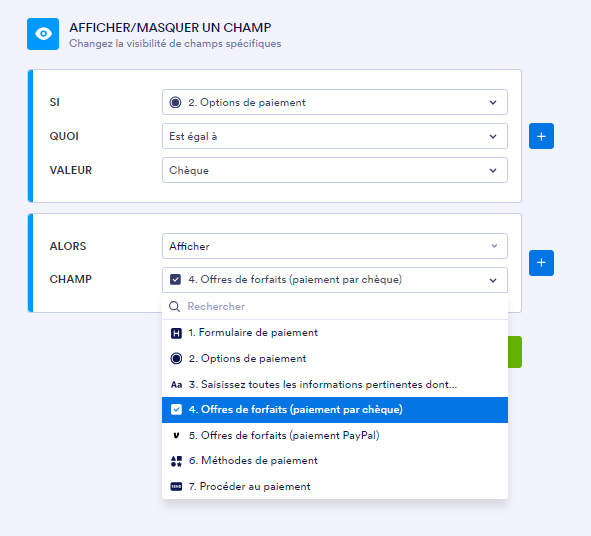Click the radio icon beside Options de paiement option
This screenshot has width=591, height=536.
tap(176, 358)
